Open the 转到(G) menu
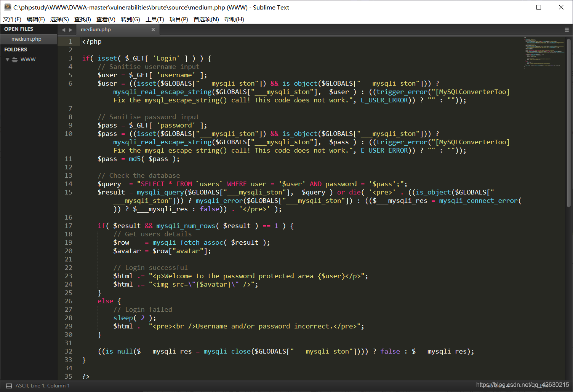 pos(130,19)
